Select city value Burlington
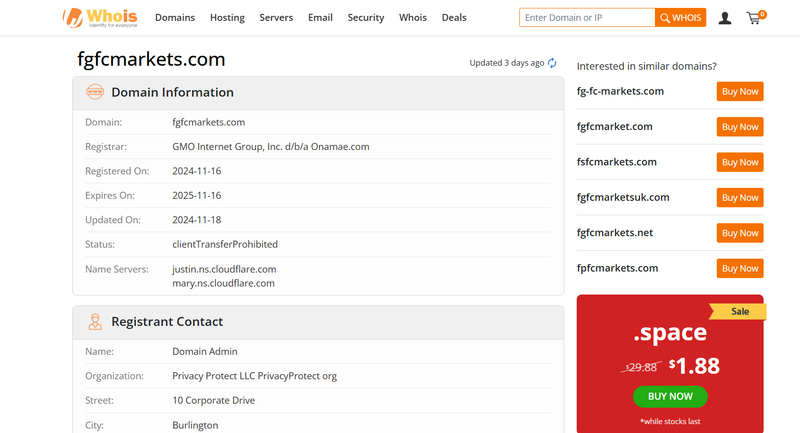This screenshot has height=433, width=800. [195, 425]
